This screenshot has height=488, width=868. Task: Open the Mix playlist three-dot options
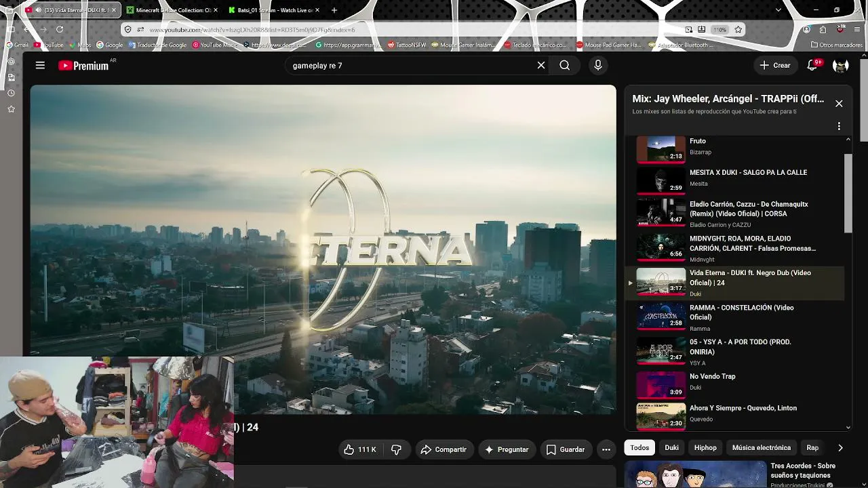pyautogui.click(x=839, y=126)
